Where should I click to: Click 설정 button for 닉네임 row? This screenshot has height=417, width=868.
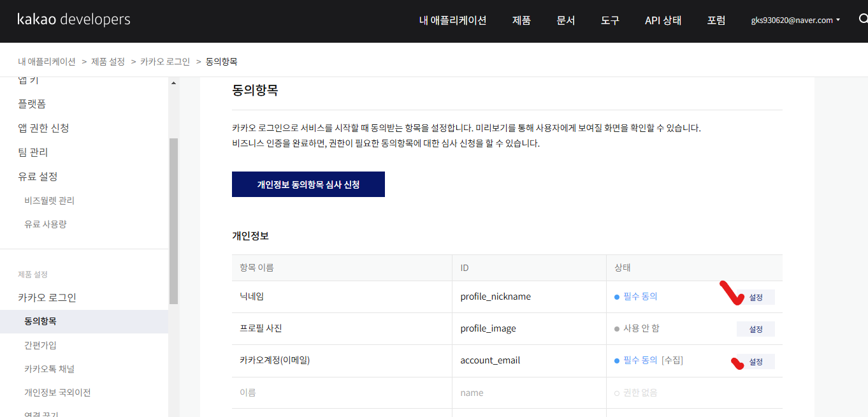[x=756, y=297]
